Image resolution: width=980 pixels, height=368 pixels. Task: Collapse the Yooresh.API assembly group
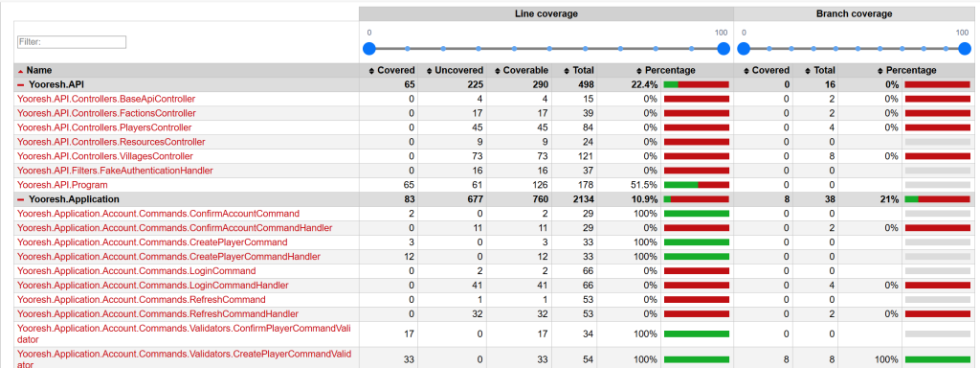pyautogui.click(x=21, y=84)
